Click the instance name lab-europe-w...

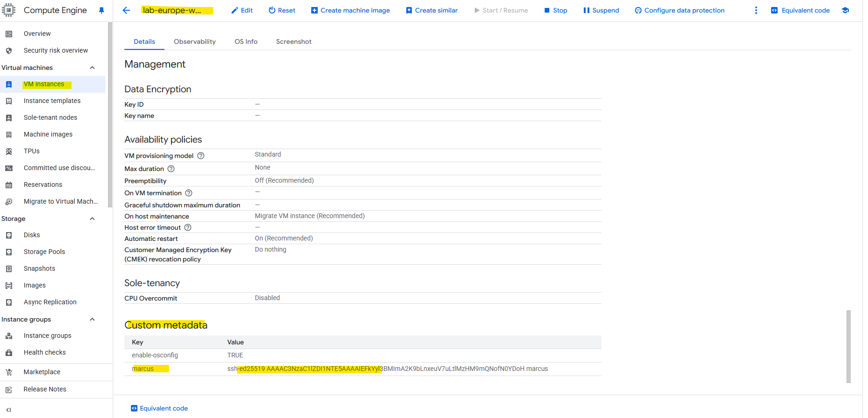tap(172, 10)
